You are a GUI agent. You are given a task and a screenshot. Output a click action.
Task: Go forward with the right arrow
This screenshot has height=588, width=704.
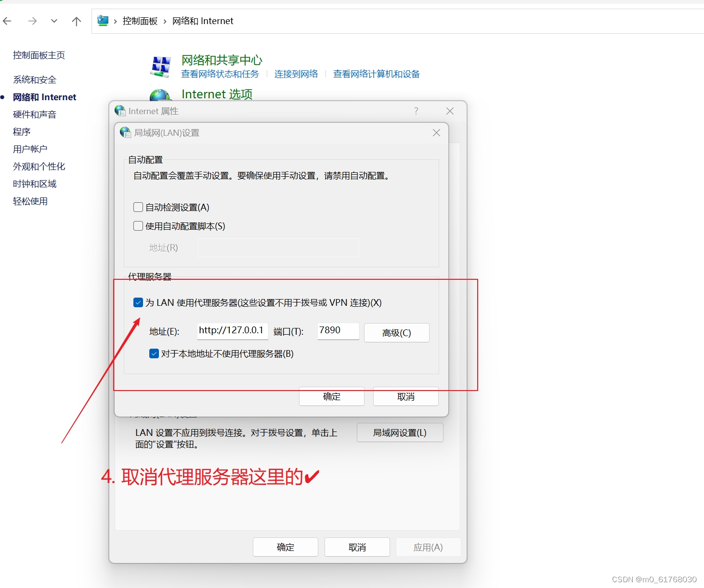tap(32, 21)
